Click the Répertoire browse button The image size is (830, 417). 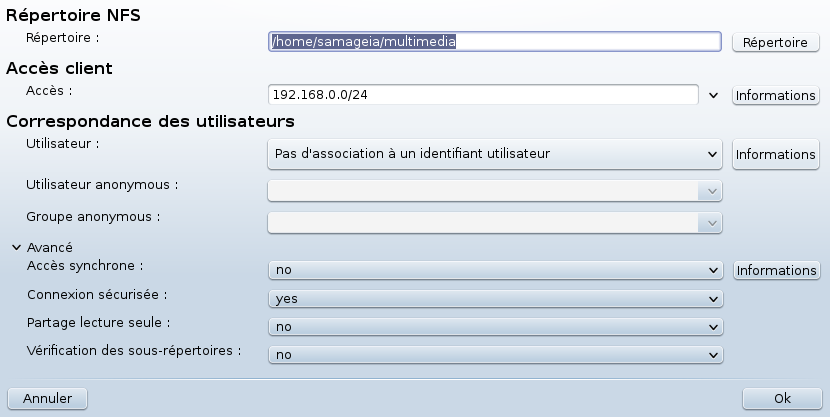(775, 42)
